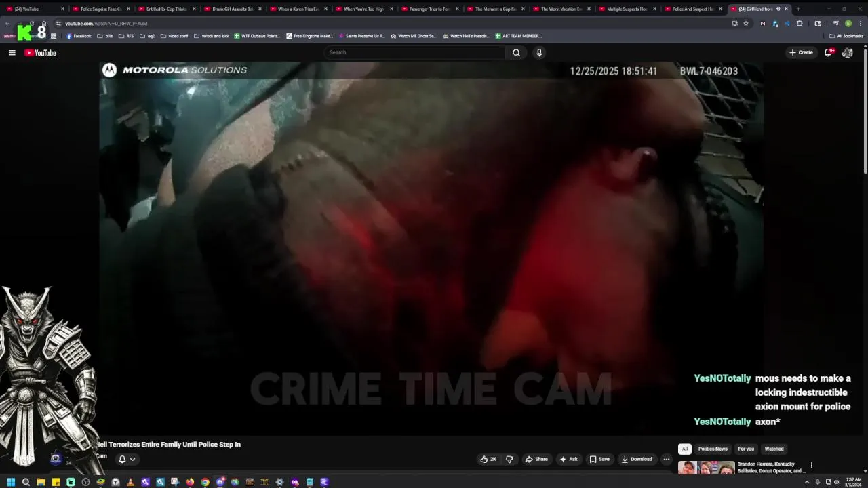Open ART TEAM MEMBER bookmark
This screenshot has width=868, height=488.
pyautogui.click(x=518, y=36)
